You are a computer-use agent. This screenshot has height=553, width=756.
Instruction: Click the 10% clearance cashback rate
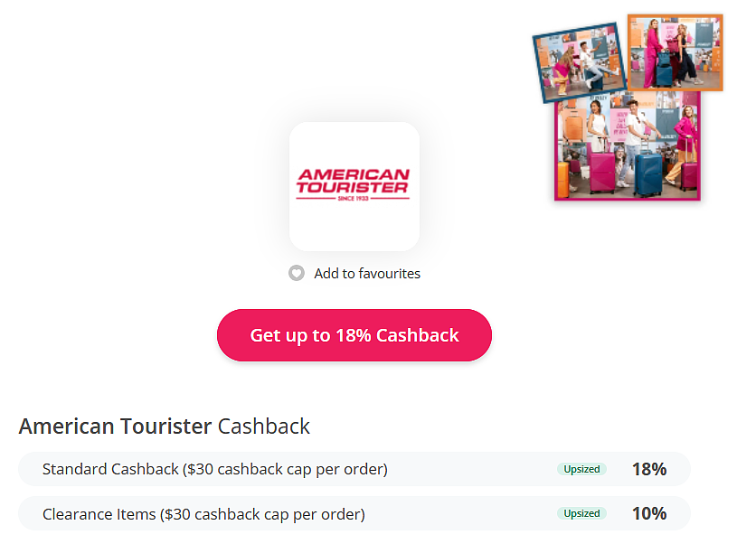[x=649, y=513]
